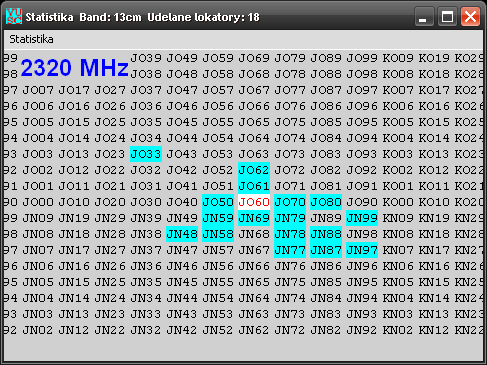487x365 pixels.
Task: Click locator cell JN47
Action: 182,250
